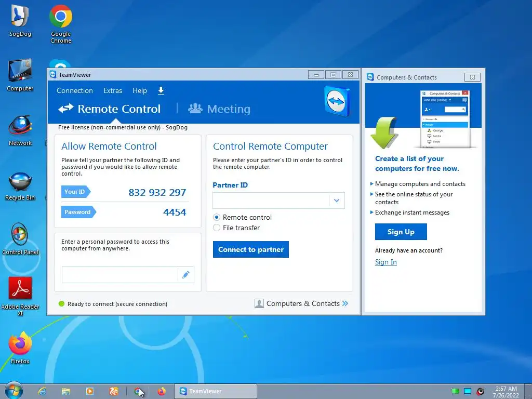Click the Computers & Contacts person icon
532x399 pixels.
coord(259,303)
